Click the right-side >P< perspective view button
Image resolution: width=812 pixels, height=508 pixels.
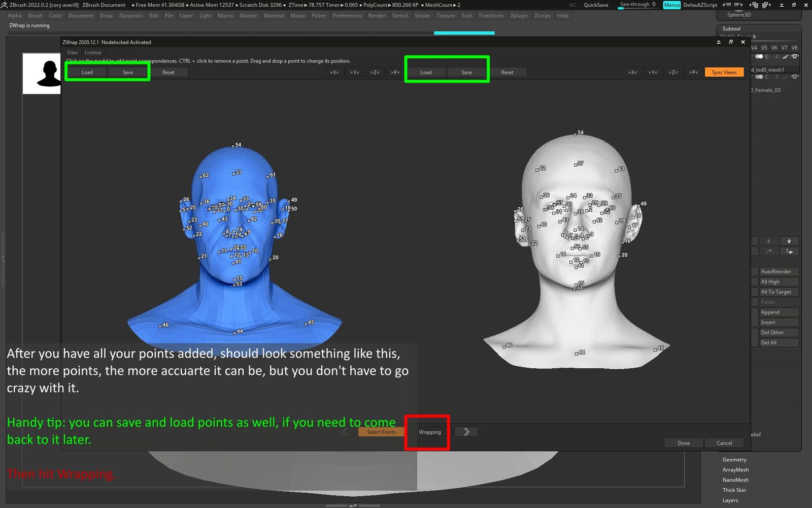693,72
